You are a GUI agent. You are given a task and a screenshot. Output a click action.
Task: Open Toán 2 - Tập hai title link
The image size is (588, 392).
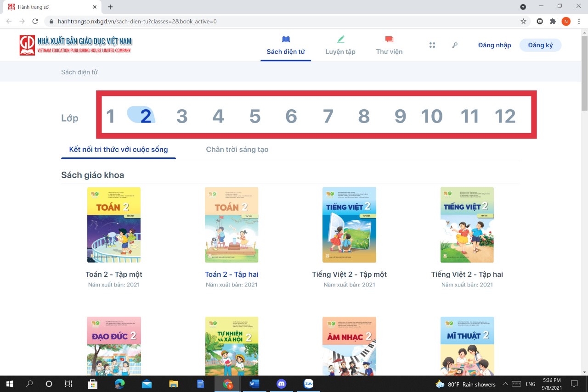tap(232, 274)
